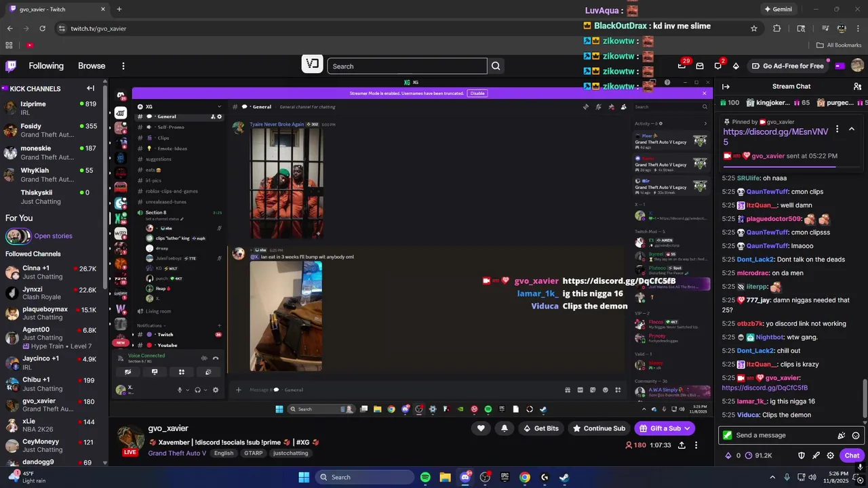Viewport: 868px width, 488px height.
Task: Click the magnifier search button
Action: [x=496, y=66]
